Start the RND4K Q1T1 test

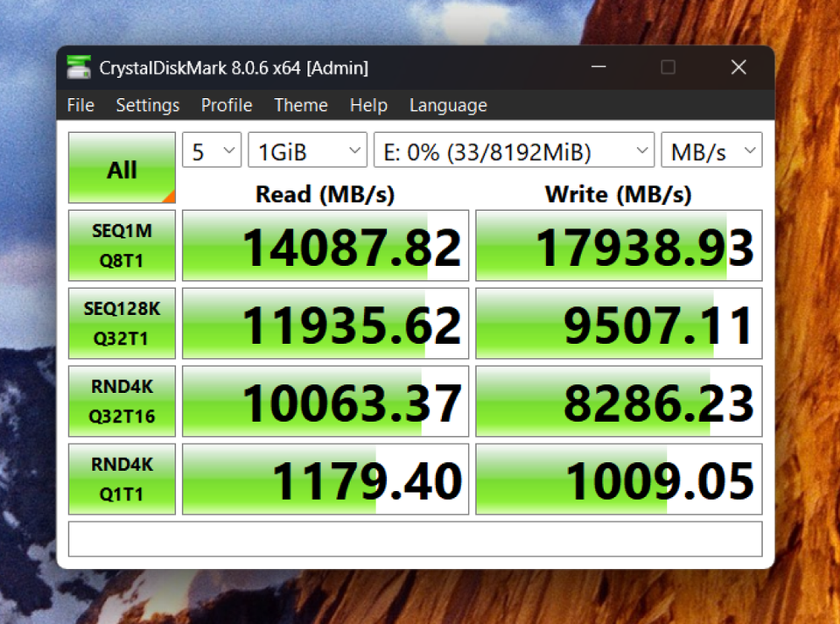point(122,478)
